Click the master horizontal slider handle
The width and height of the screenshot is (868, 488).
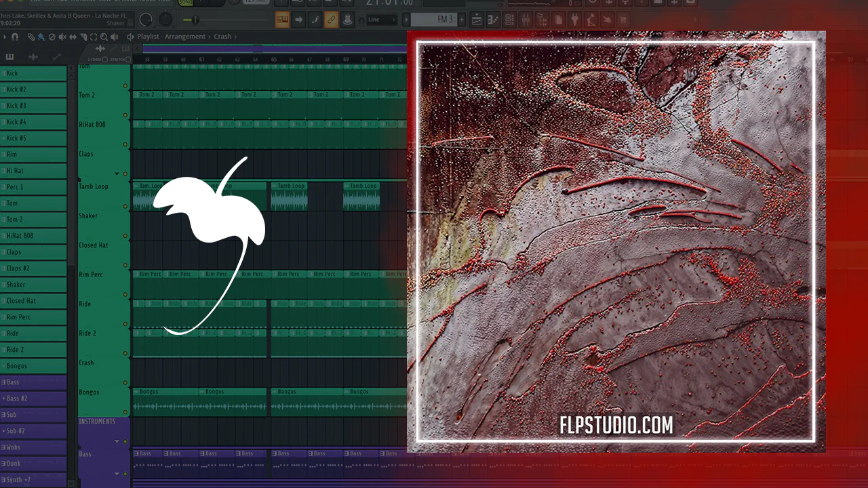[195, 20]
